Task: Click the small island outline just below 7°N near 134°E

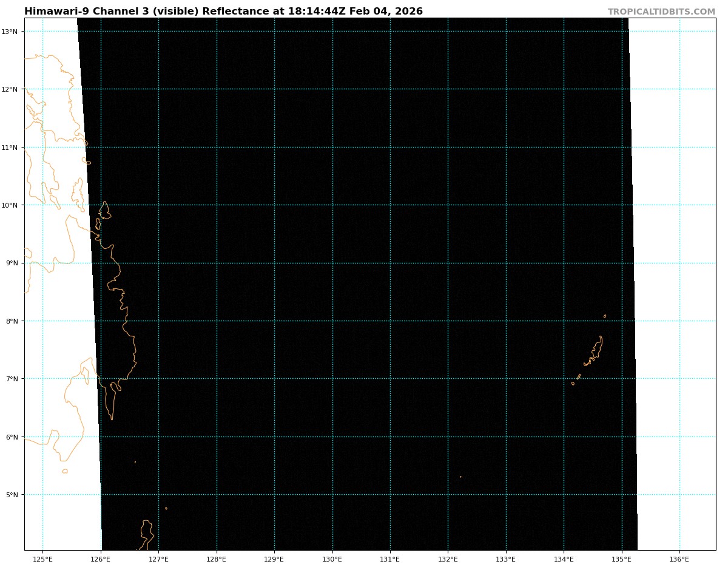Action: point(573,383)
